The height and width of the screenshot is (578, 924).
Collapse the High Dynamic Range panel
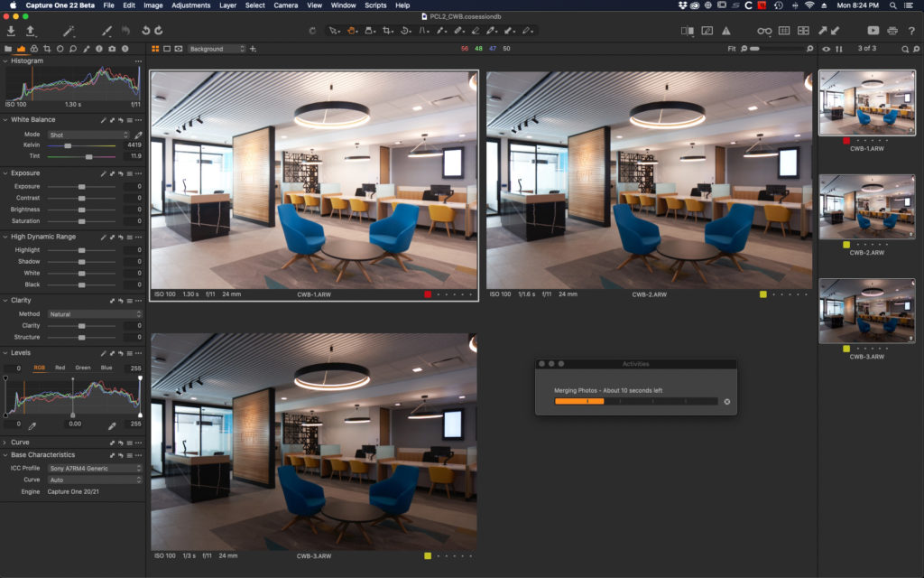click(5, 237)
